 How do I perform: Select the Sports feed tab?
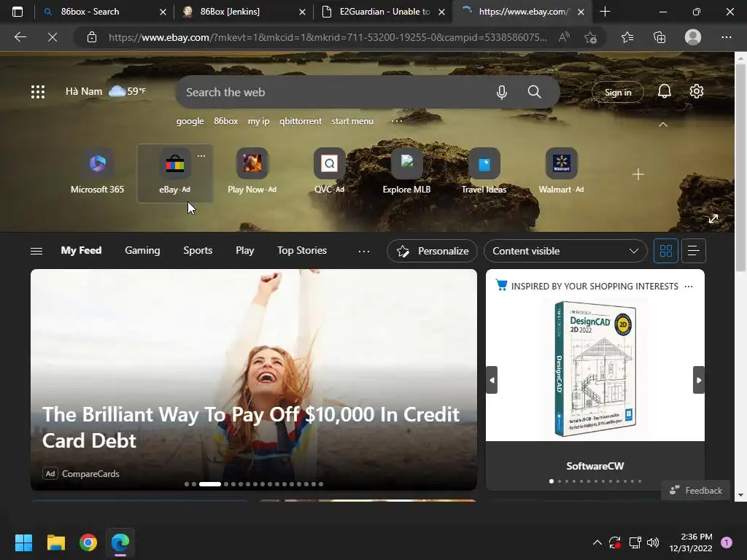point(198,251)
